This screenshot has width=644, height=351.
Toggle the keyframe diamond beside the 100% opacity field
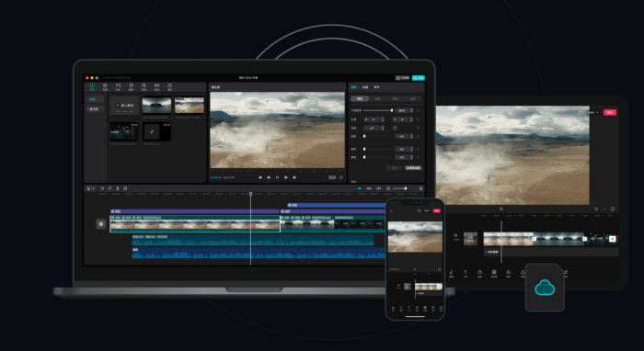tap(418, 110)
